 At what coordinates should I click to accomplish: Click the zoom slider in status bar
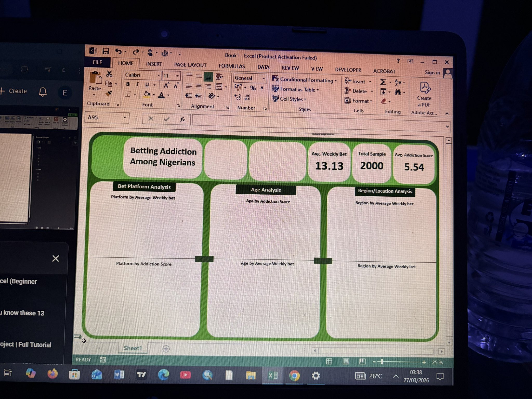pyautogui.click(x=382, y=362)
